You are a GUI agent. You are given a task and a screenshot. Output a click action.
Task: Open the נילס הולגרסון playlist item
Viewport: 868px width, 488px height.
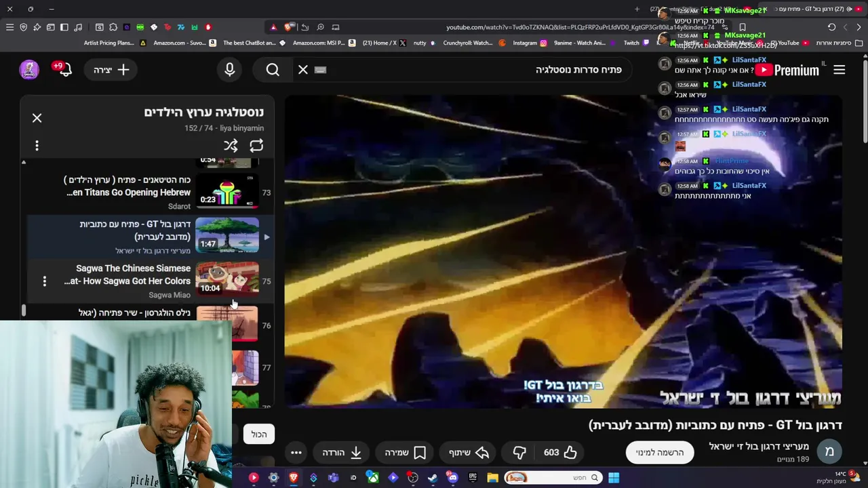coord(134,313)
